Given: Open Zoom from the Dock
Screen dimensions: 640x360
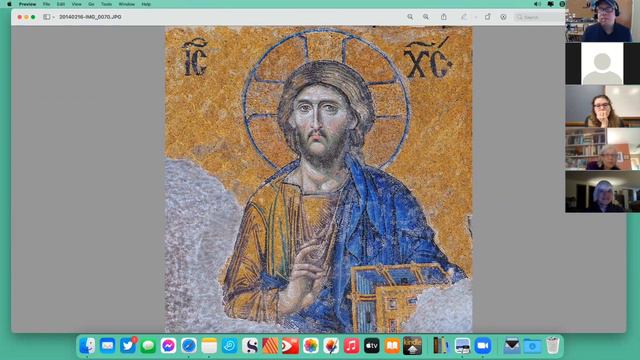Looking at the screenshot, I should click(482, 346).
